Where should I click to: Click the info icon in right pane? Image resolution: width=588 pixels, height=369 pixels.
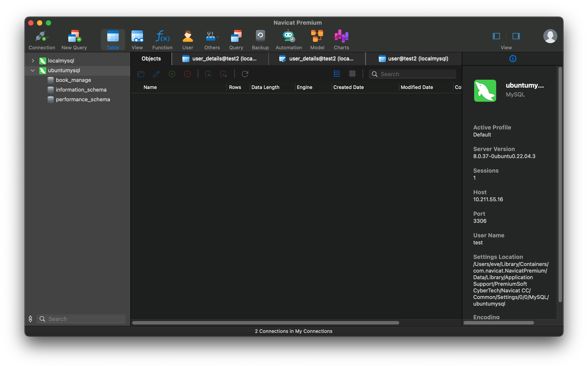(513, 59)
